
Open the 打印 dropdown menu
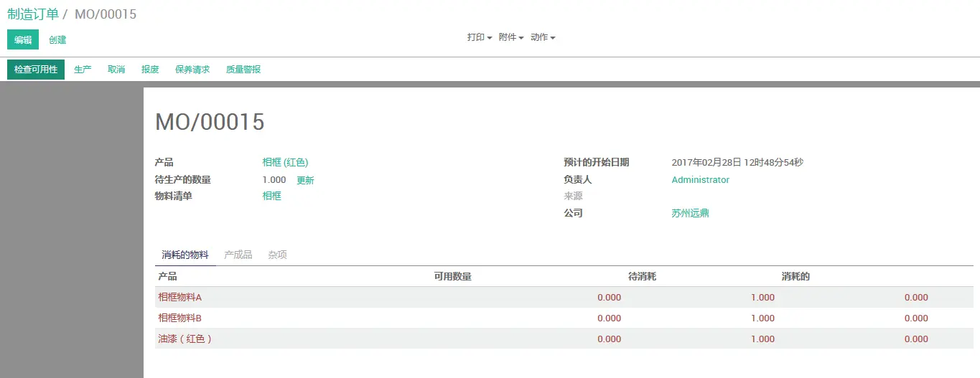(x=479, y=37)
